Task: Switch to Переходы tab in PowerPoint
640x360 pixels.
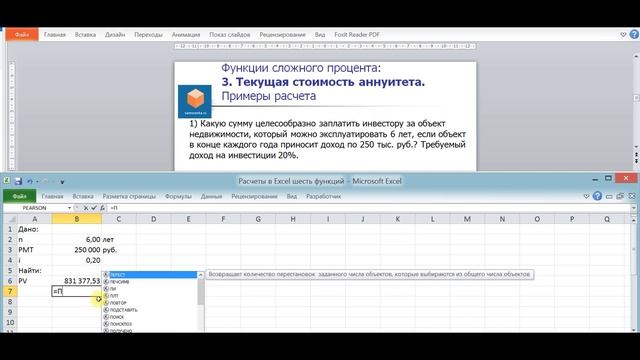Action: [x=148, y=35]
